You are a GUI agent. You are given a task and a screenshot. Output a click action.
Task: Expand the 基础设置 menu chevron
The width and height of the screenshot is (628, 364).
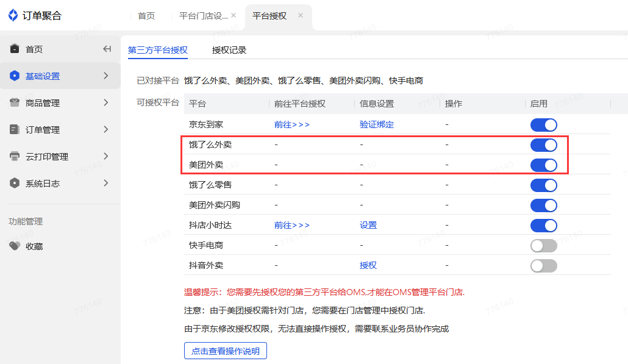[x=105, y=76]
